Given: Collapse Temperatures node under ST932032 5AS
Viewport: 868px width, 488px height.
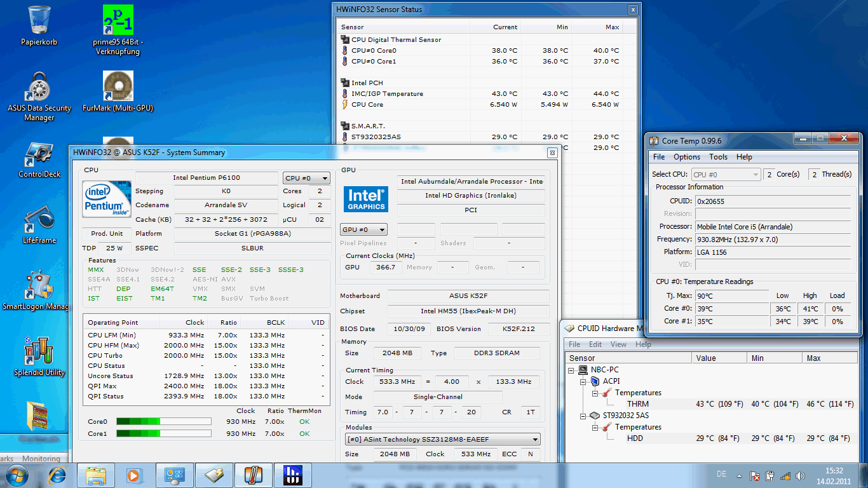Looking at the screenshot, I should (595, 427).
